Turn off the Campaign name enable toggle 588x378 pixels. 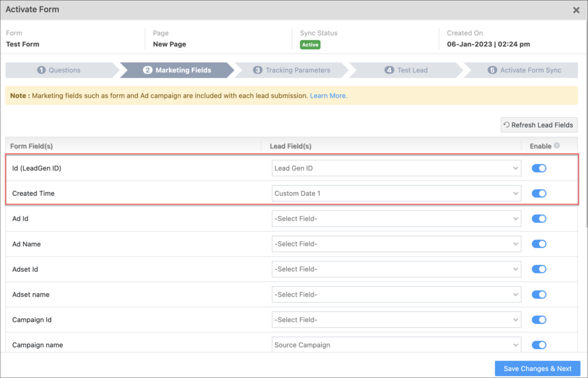(539, 345)
